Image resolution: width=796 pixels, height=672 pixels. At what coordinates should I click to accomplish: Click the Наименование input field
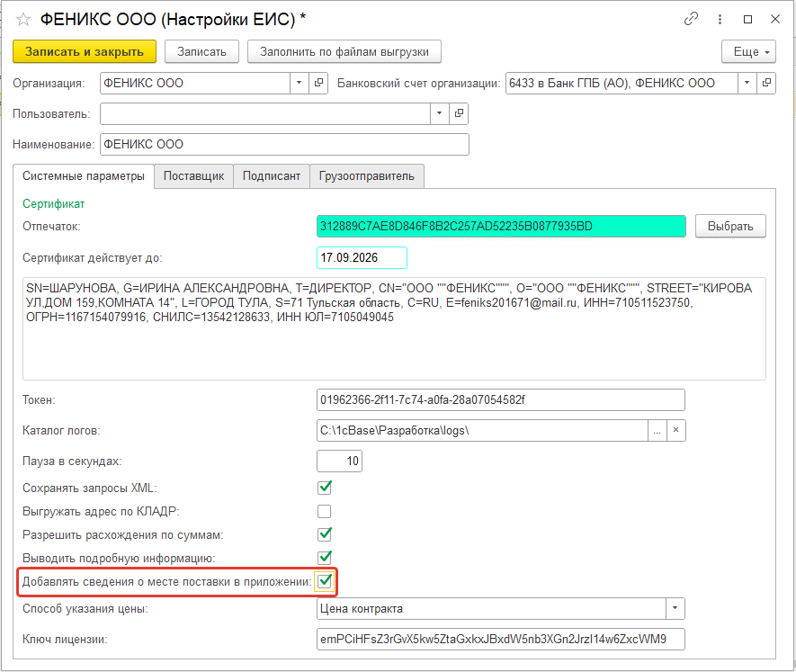[284, 144]
